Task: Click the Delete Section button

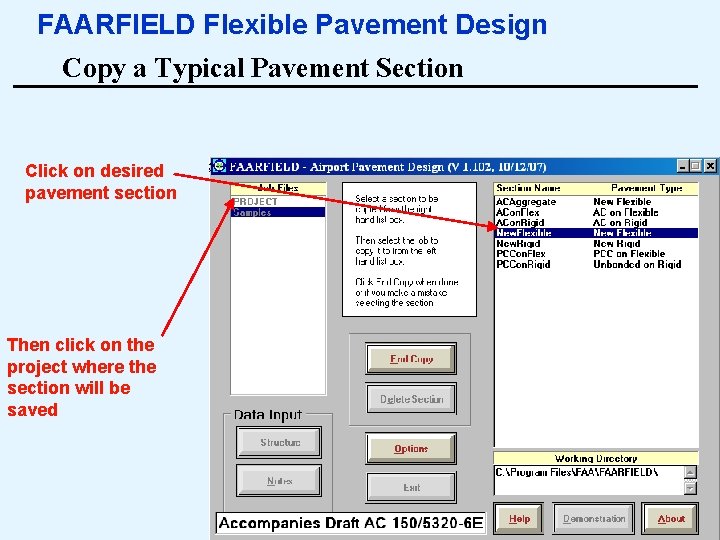Action: pyautogui.click(x=411, y=399)
